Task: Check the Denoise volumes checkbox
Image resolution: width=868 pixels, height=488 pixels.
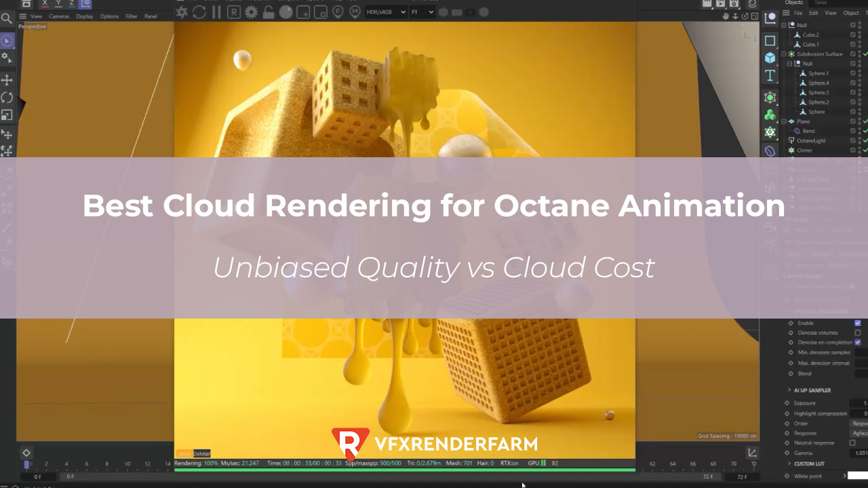Action: 858,333
